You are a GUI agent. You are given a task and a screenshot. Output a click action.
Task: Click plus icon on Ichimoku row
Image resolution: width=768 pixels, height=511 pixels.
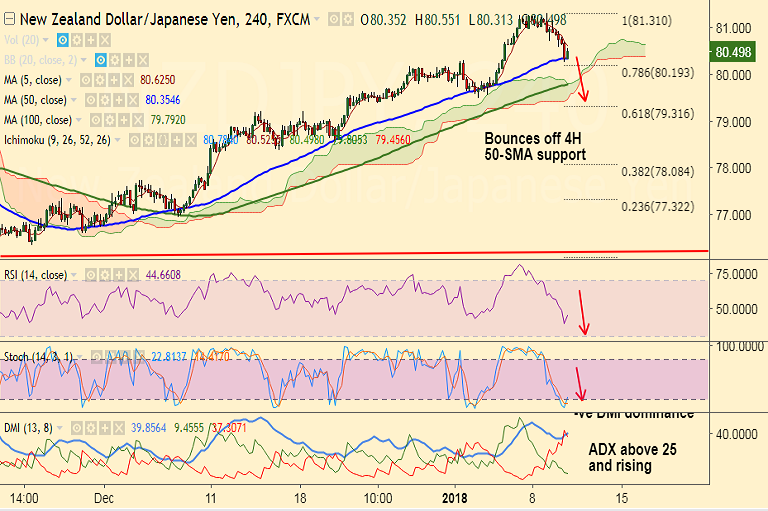click(176, 141)
